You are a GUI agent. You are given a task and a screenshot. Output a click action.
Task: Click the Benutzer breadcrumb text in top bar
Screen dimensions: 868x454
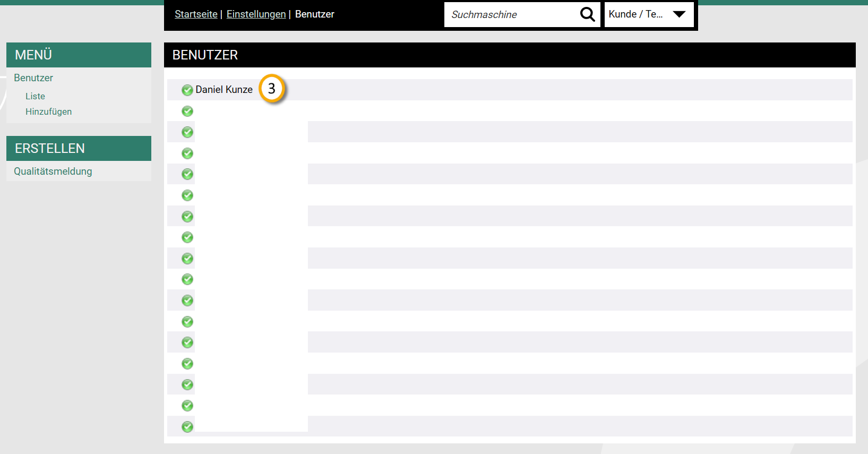(314, 14)
